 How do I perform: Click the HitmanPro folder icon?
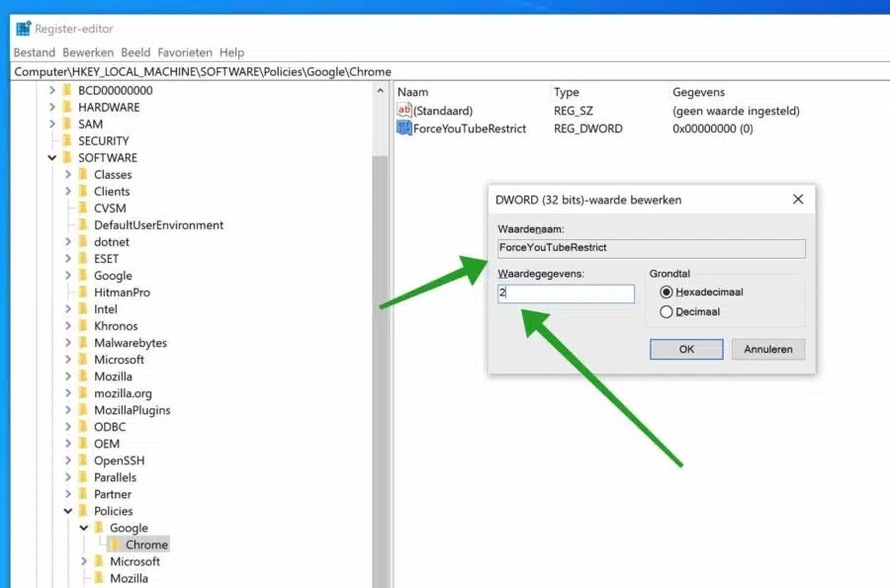point(83,292)
